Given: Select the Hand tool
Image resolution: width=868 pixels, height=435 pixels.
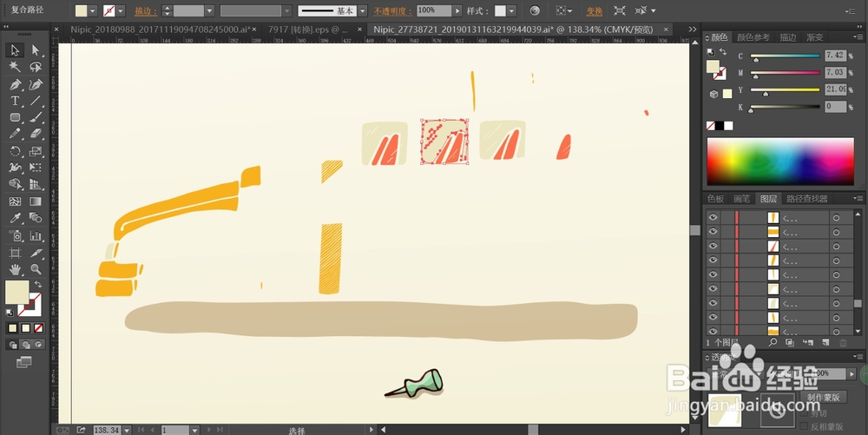Looking at the screenshot, I should tap(15, 269).
